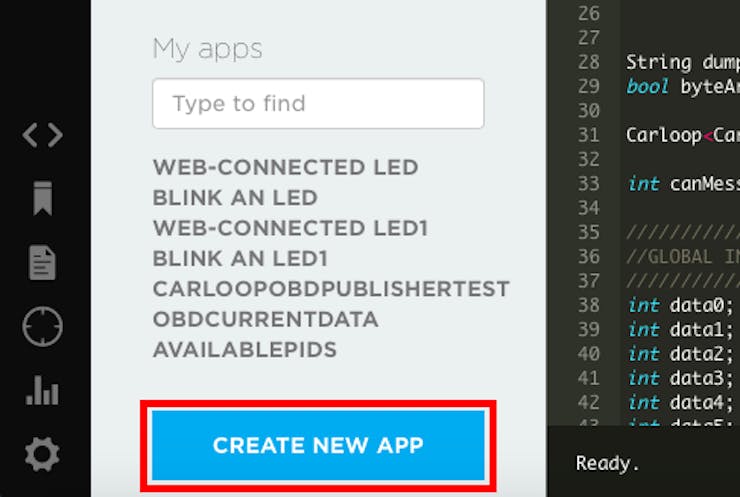740x497 pixels.
Task: Open the Devices target icon
Action: 42,326
